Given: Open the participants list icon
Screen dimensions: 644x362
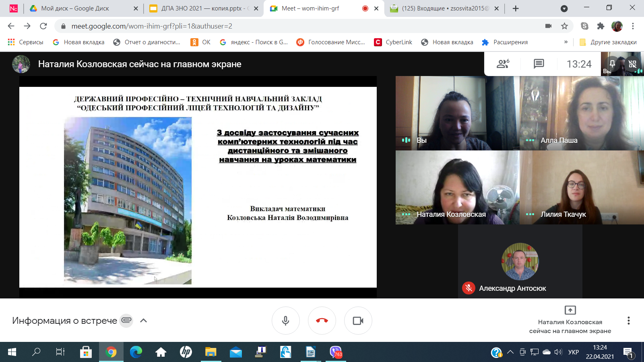Looking at the screenshot, I should (x=503, y=64).
